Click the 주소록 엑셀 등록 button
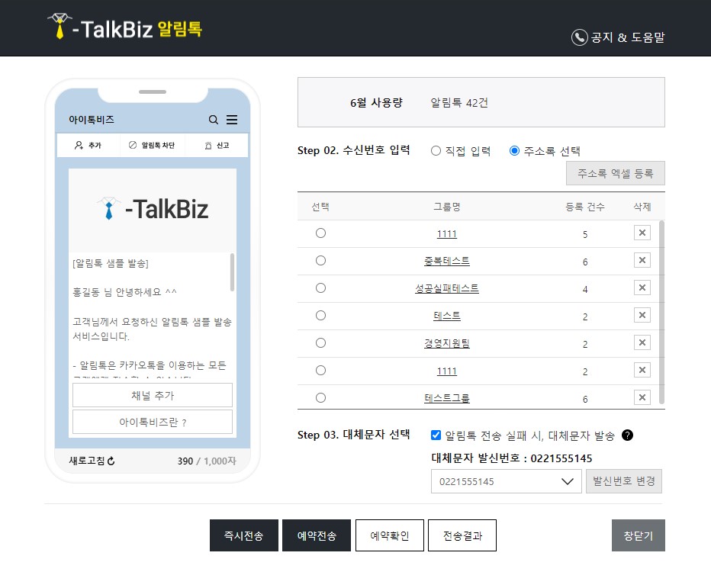 coord(615,173)
